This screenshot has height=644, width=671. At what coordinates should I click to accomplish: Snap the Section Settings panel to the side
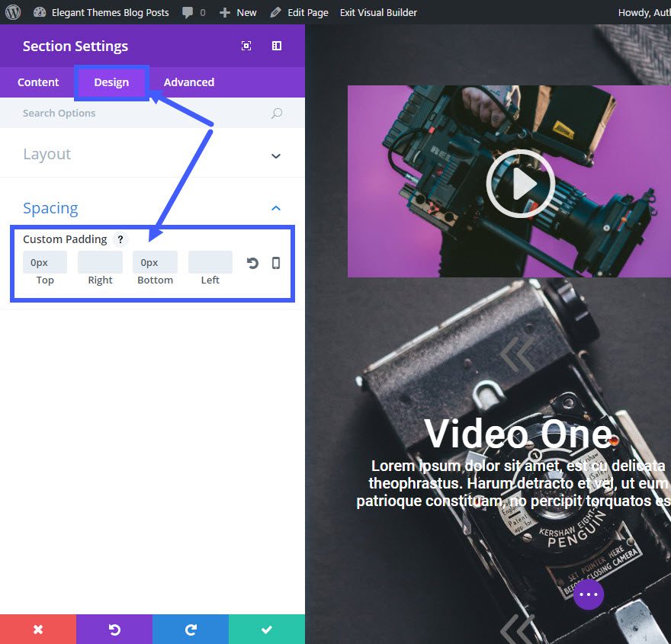276,46
